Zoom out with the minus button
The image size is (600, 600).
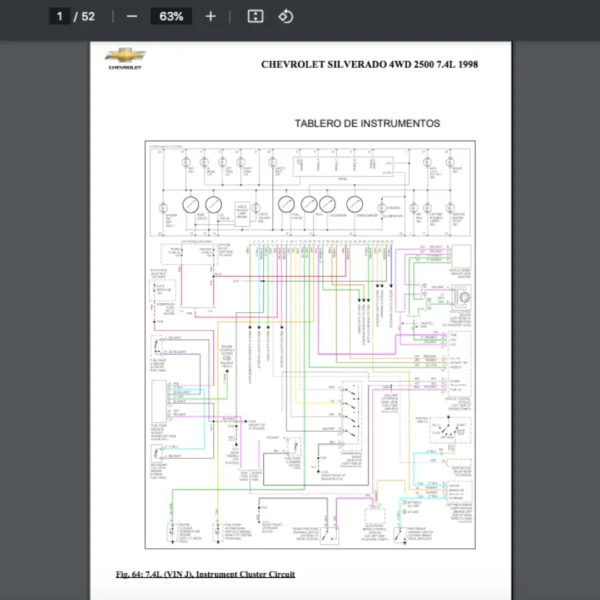coord(133,16)
